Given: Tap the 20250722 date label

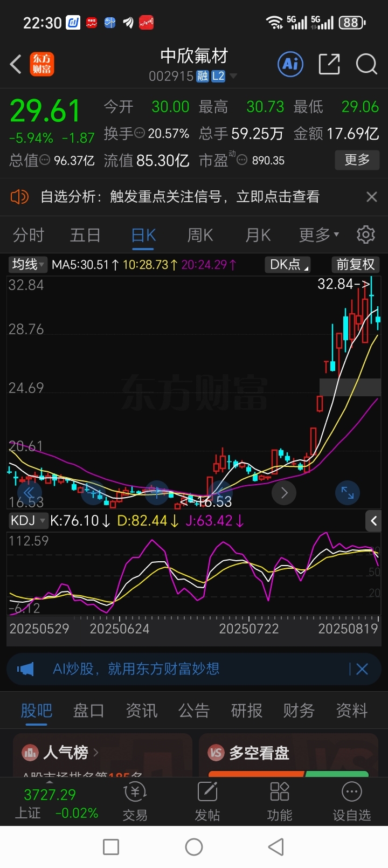Looking at the screenshot, I should 249,629.
